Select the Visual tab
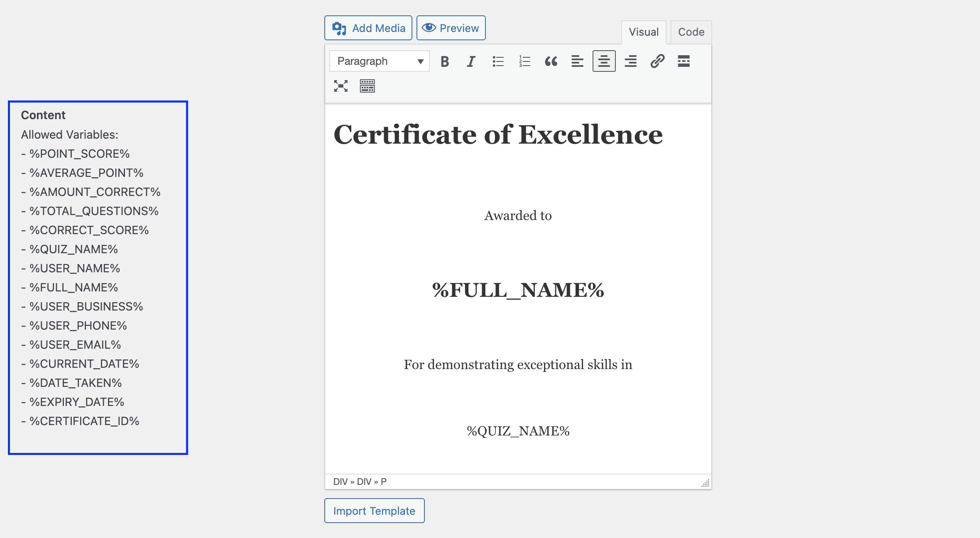Image resolution: width=980 pixels, height=538 pixels. pos(644,32)
